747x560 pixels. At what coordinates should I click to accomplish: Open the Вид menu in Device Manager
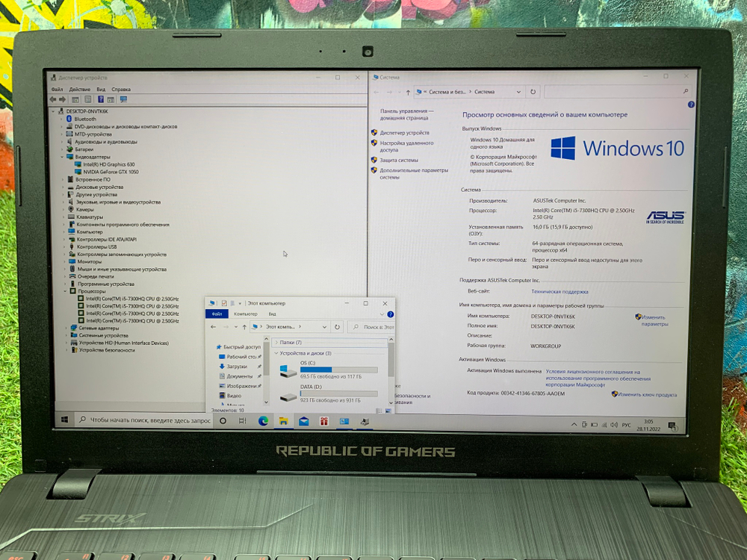(101, 90)
